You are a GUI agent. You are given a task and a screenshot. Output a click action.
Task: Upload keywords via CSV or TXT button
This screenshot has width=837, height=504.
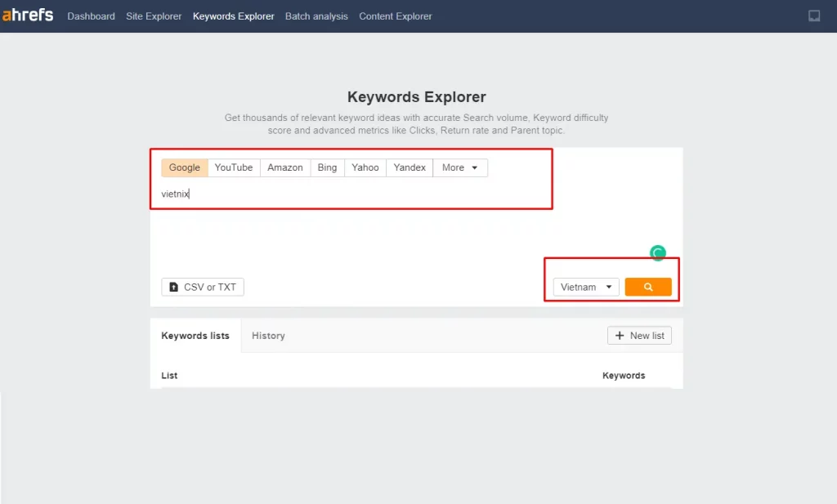point(203,287)
